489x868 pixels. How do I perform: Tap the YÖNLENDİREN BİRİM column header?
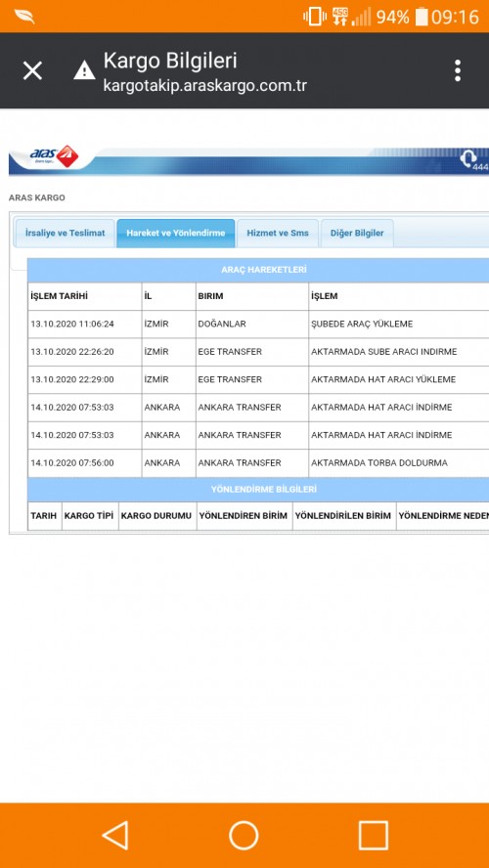pos(244,515)
